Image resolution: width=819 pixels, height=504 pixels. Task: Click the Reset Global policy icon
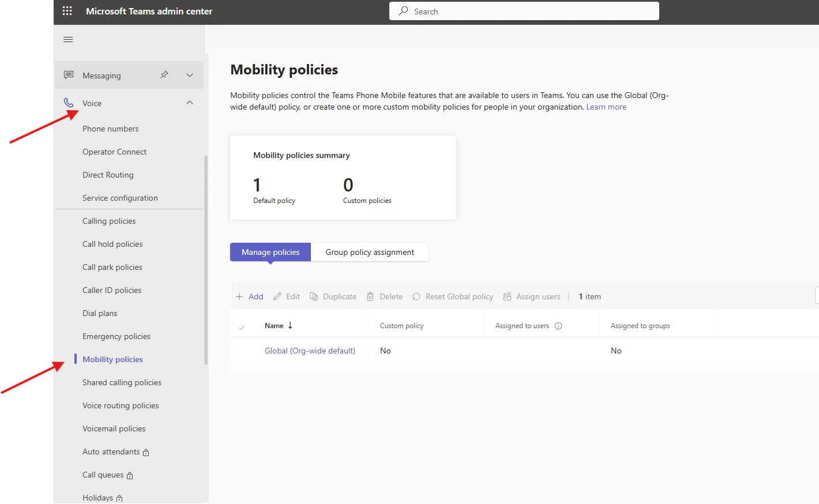pos(416,296)
